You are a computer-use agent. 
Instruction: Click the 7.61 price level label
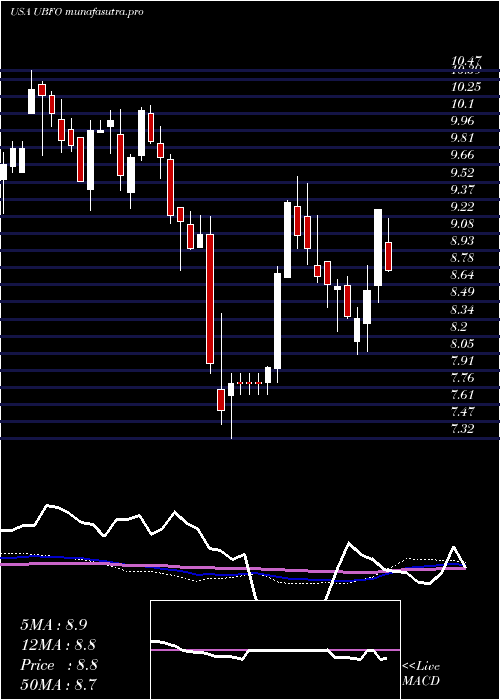tap(464, 395)
